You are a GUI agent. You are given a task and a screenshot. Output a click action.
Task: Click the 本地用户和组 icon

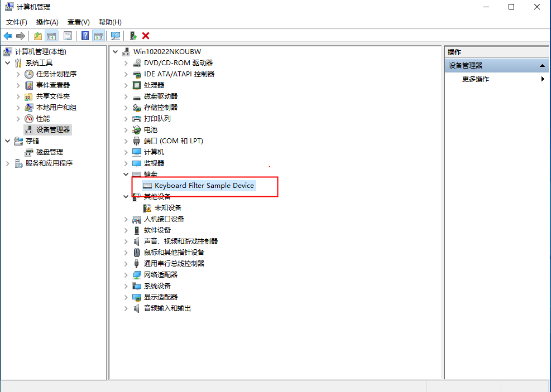(x=29, y=108)
